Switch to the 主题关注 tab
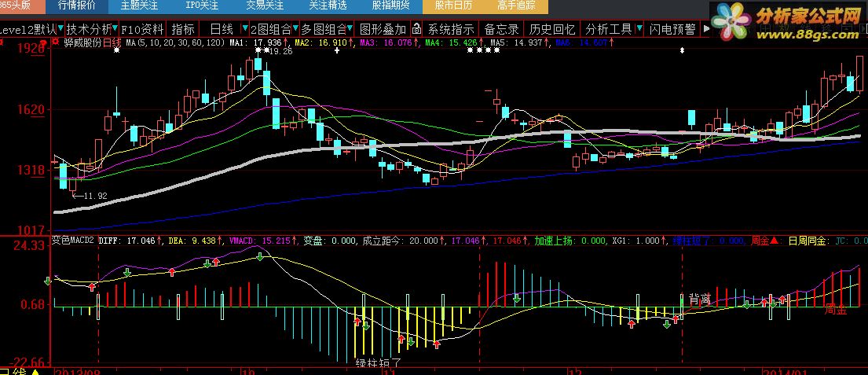868x375 pixels. (x=140, y=6)
